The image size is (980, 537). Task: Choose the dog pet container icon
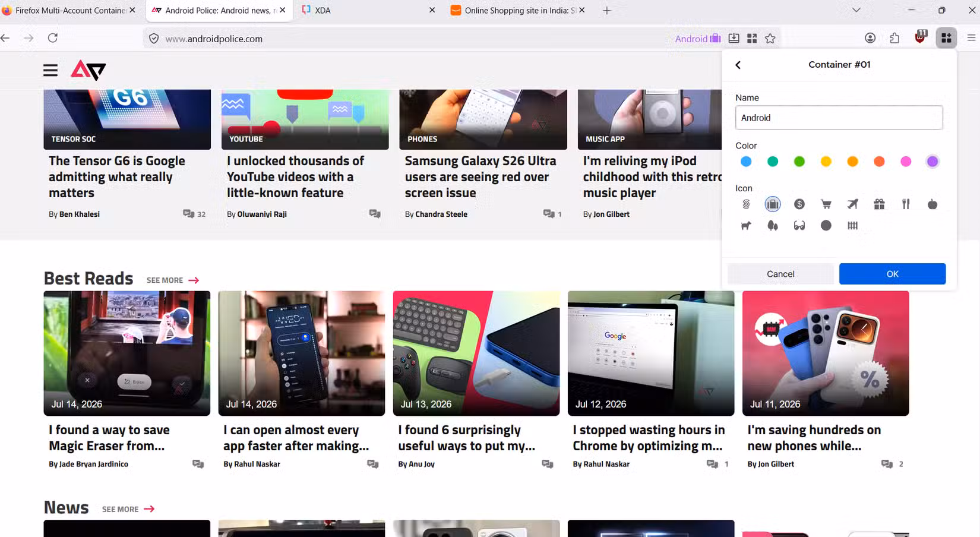click(746, 226)
